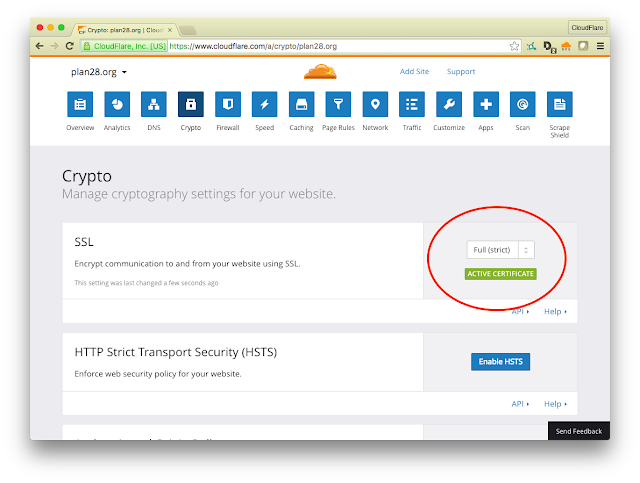Open the Chrome hamburger menu
Viewport: 640px width, 483px height.
coord(600,46)
